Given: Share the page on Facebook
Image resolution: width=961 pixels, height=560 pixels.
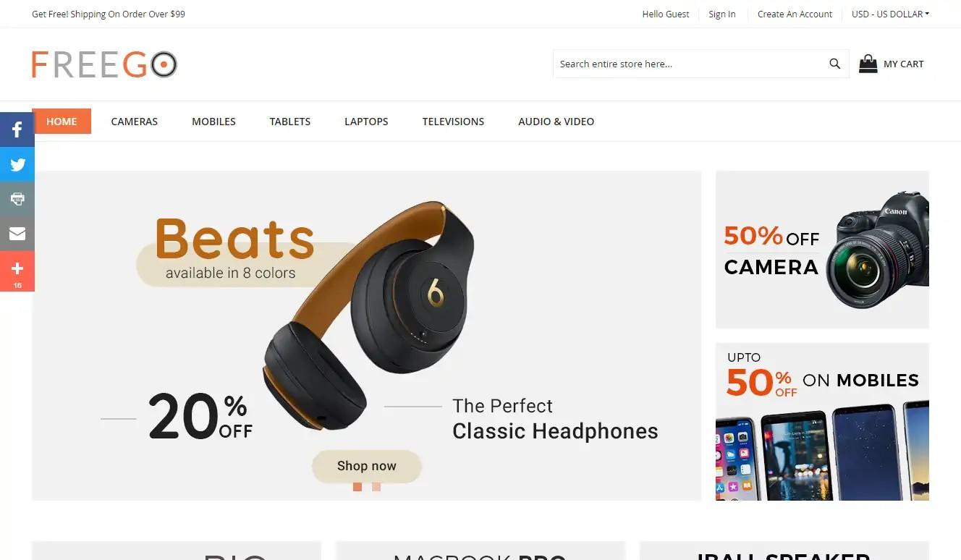Looking at the screenshot, I should [x=17, y=130].
